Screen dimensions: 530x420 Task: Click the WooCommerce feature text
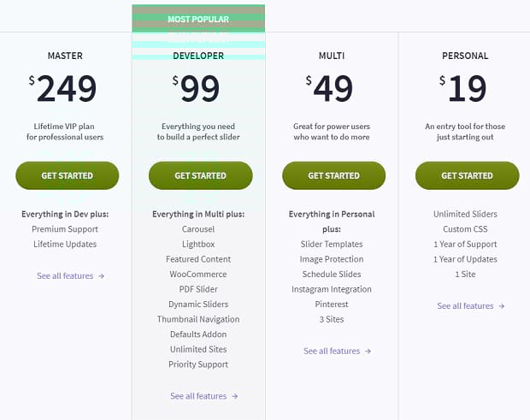pyautogui.click(x=198, y=275)
